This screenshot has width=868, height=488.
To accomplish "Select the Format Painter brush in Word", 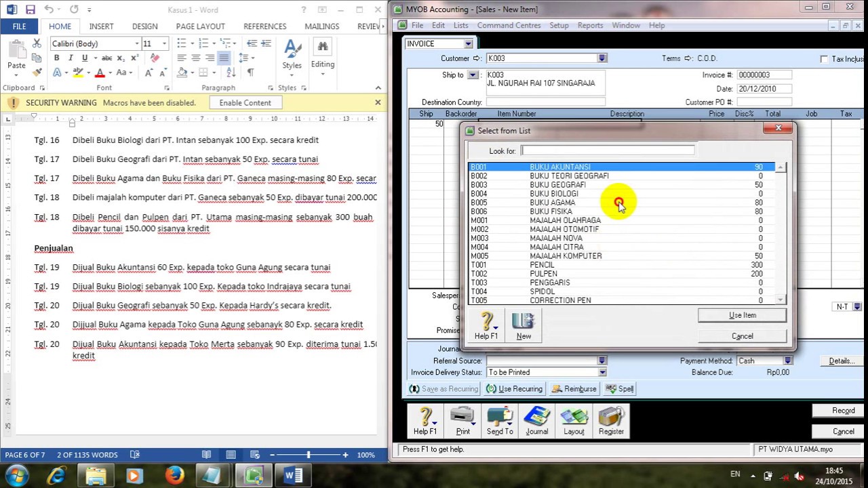I will coord(37,72).
